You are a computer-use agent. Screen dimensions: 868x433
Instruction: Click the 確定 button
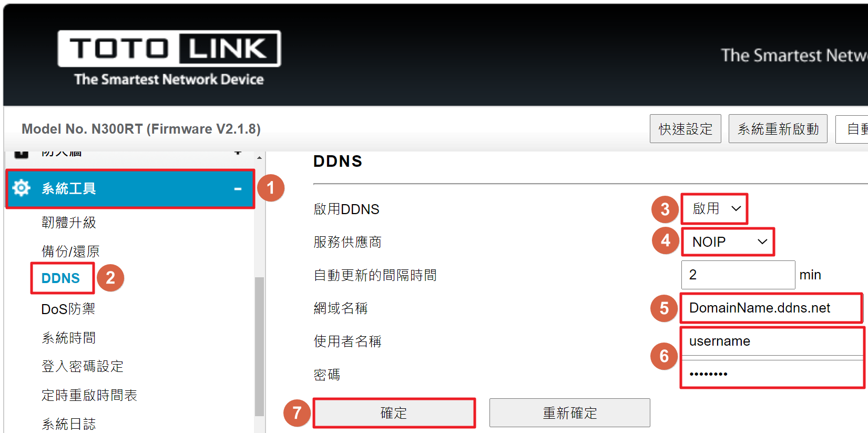coord(394,413)
